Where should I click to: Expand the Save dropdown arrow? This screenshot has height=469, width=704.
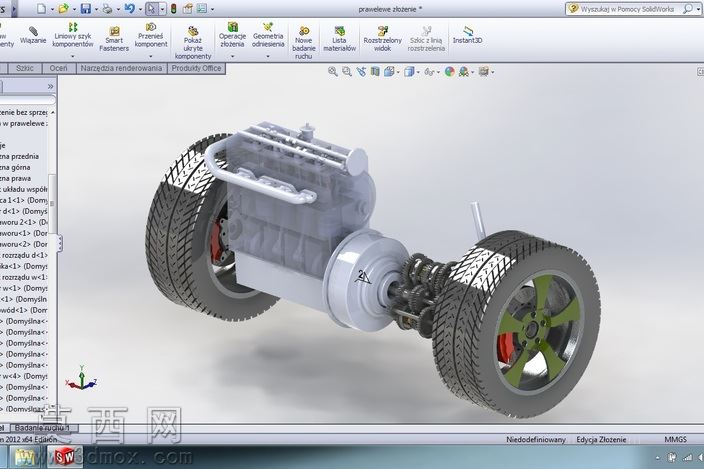coord(97,9)
